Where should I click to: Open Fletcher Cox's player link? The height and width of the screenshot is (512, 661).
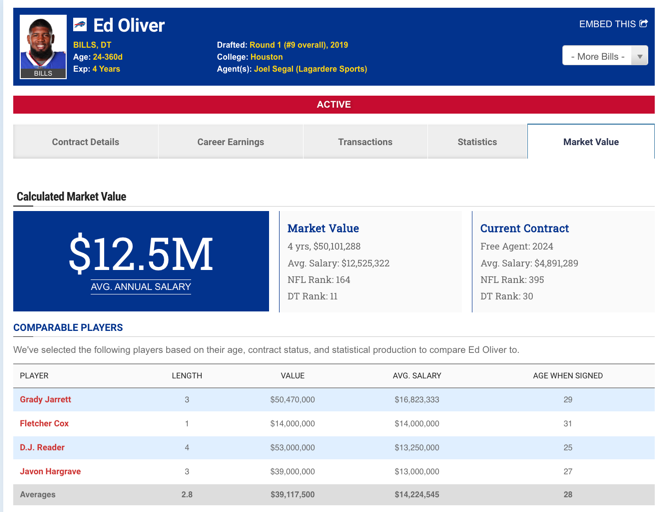tap(44, 424)
